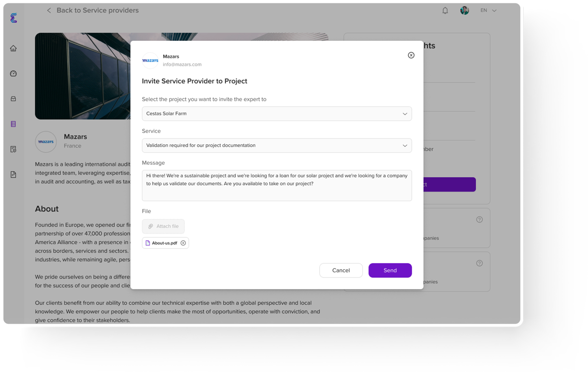Open the user profile avatar
The width and height of the screenshot is (588, 372).
(464, 11)
